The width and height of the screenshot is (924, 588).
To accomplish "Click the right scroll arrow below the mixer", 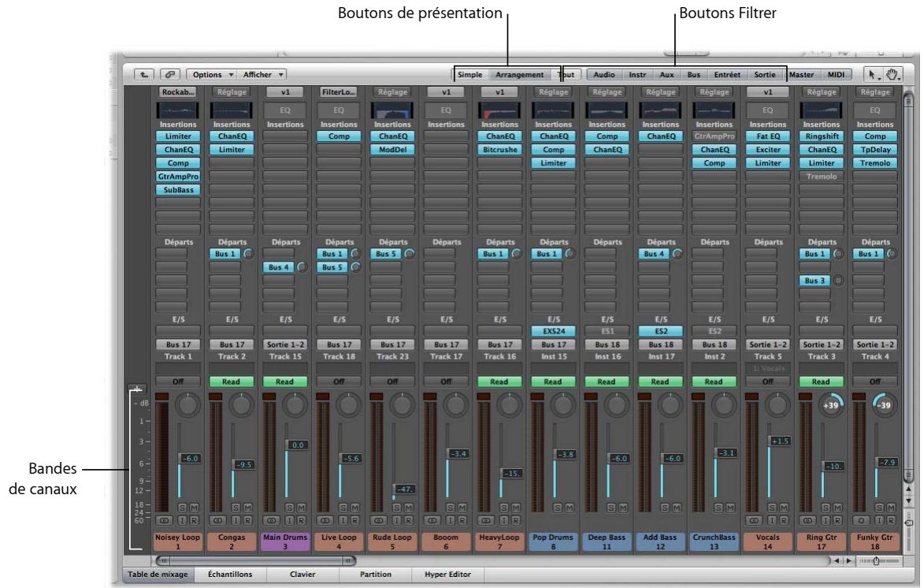I will click(848, 561).
